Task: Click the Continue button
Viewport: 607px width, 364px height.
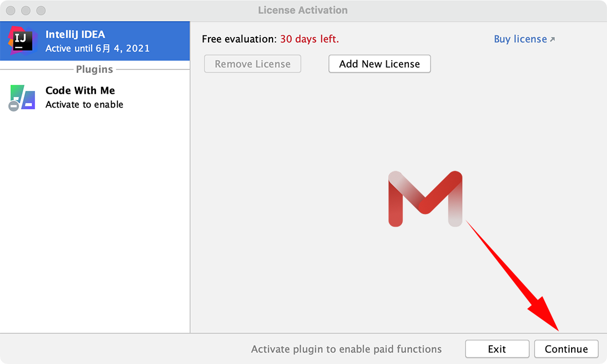Action: [x=566, y=349]
